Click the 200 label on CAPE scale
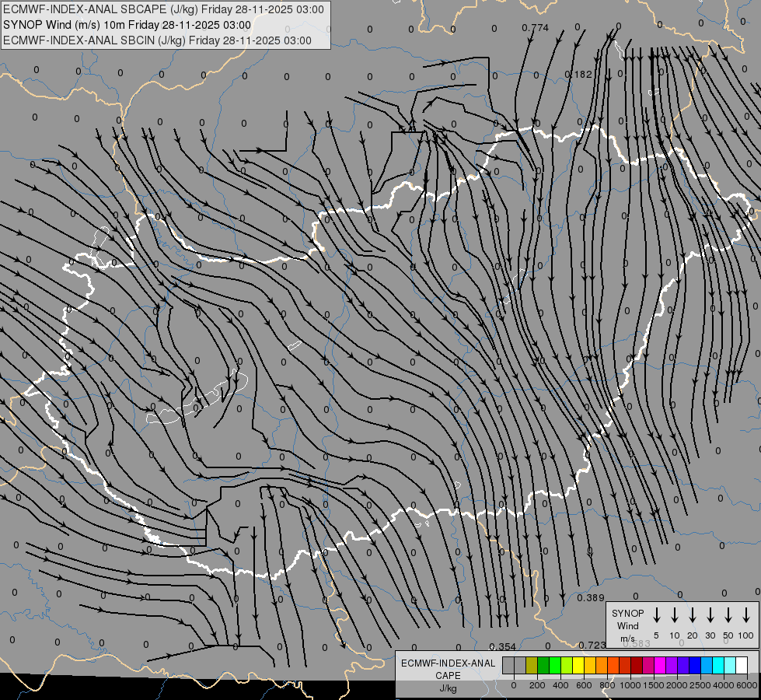The image size is (761, 700). pyautogui.click(x=537, y=685)
